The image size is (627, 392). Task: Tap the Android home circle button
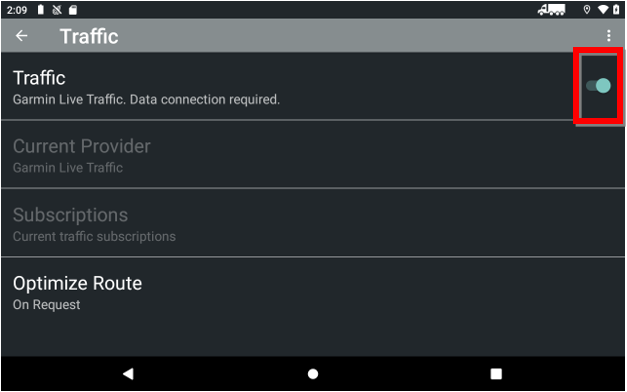point(313,374)
